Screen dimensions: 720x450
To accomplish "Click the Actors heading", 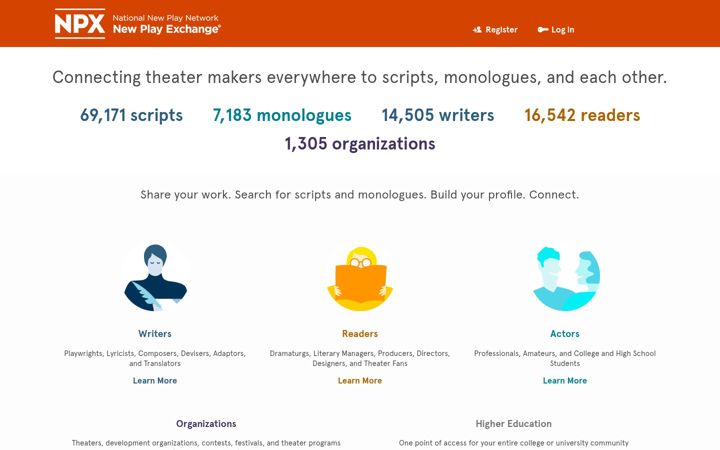I will pyautogui.click(x=565, y=334).
